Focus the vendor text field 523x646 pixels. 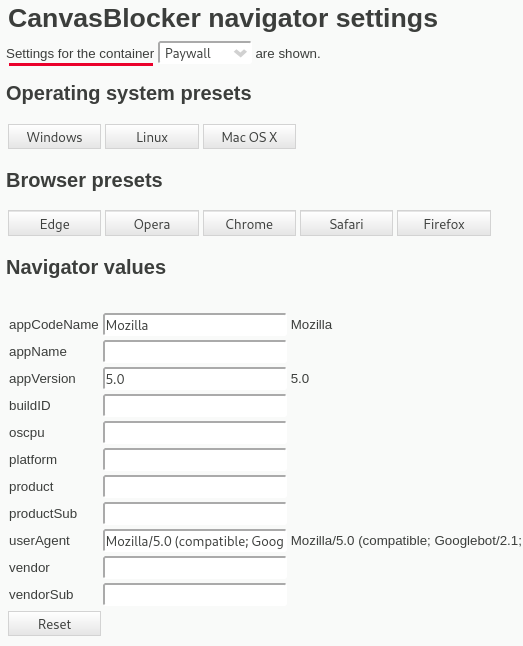click(195, 568)
